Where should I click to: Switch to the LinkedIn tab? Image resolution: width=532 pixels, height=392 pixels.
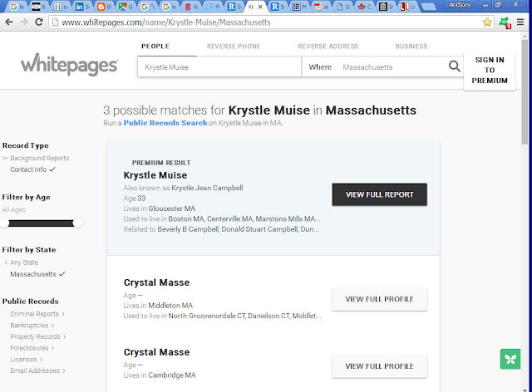82,7
